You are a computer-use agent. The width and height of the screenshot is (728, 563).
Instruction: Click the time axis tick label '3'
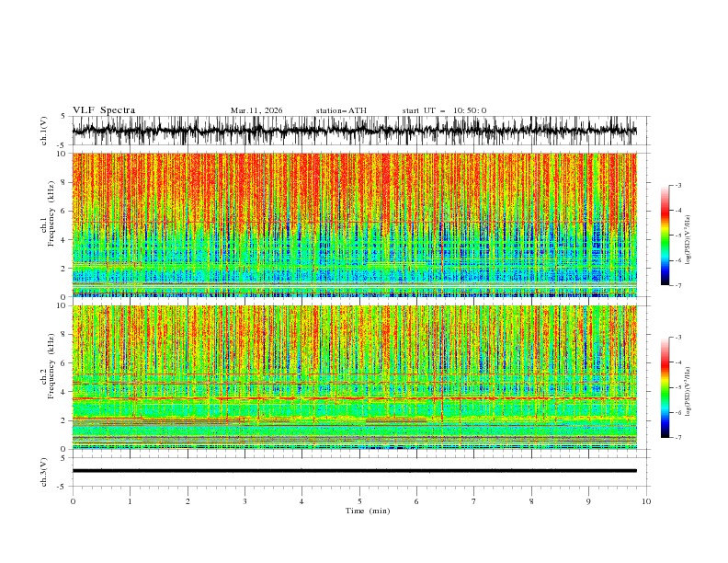tap(245, 501)
